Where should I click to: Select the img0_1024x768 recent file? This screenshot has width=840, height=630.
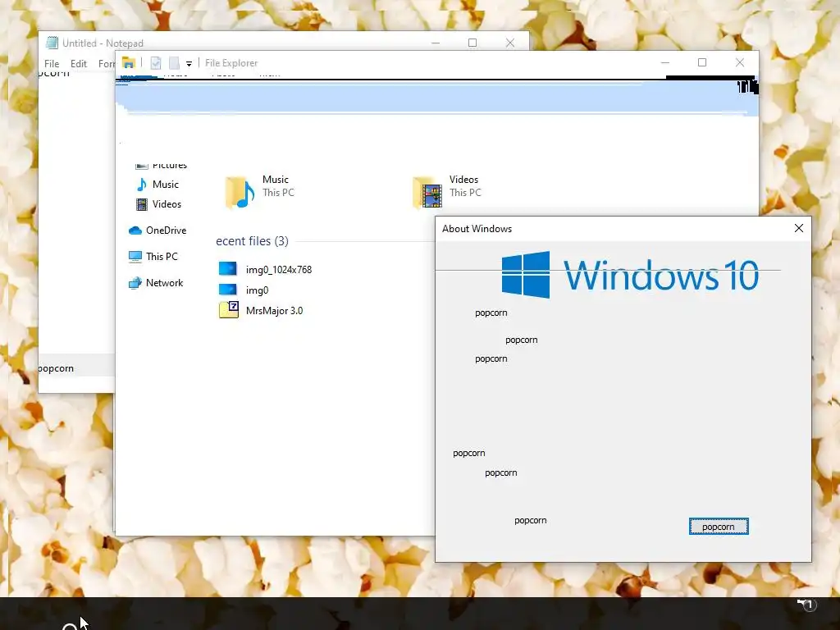(x=279, y=269)
